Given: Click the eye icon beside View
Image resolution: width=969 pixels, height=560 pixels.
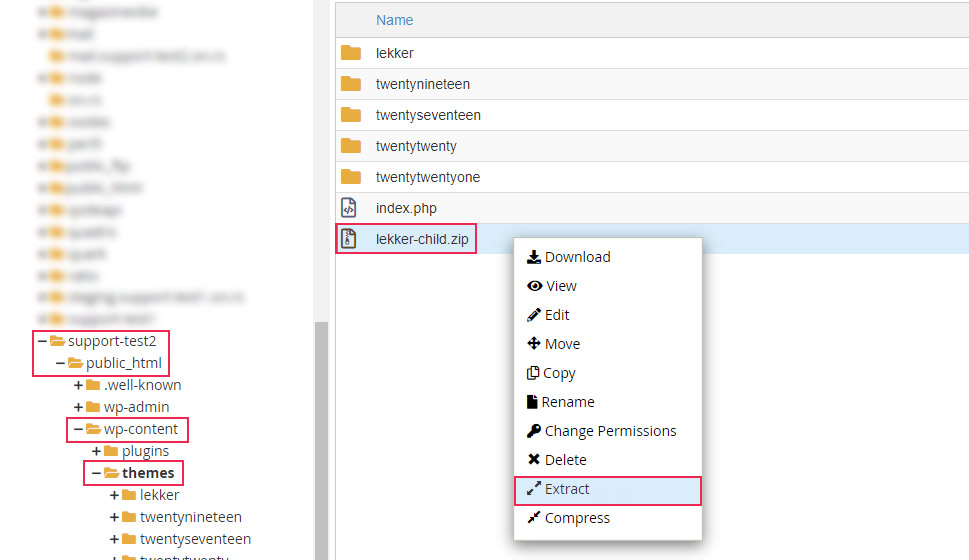Looking at the screenshot, I should pyautogui.click(x=535, y=286).
